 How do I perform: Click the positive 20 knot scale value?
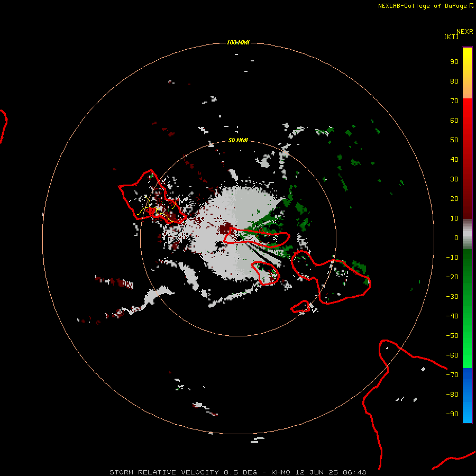(x=454, y=198)
